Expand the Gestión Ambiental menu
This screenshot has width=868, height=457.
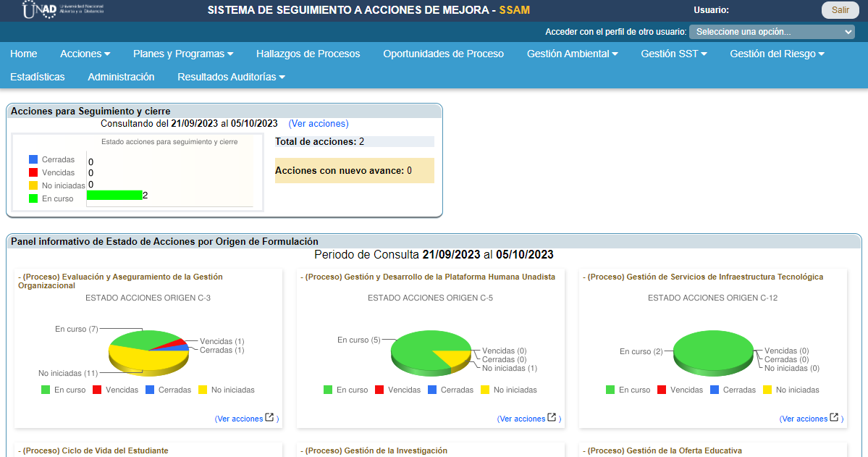(x=572, y=54)
